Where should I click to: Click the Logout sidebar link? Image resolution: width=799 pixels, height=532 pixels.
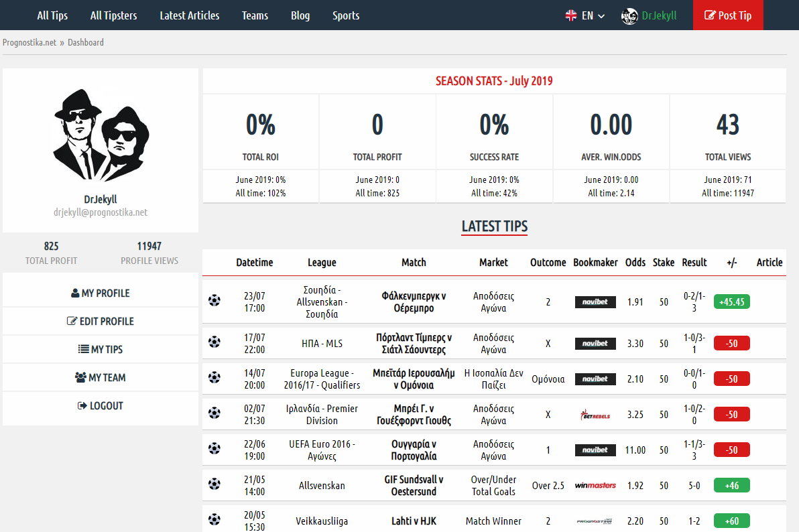pyautogui.click(x=101, y=405)
